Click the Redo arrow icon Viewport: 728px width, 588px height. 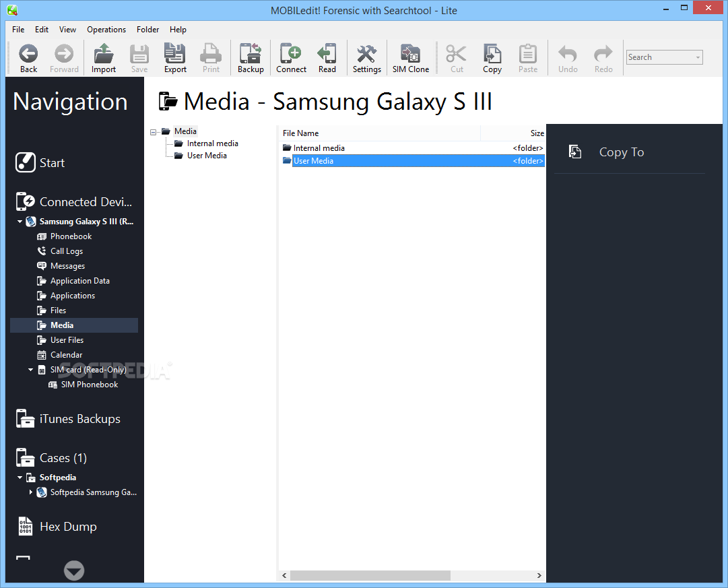[603, 59]
